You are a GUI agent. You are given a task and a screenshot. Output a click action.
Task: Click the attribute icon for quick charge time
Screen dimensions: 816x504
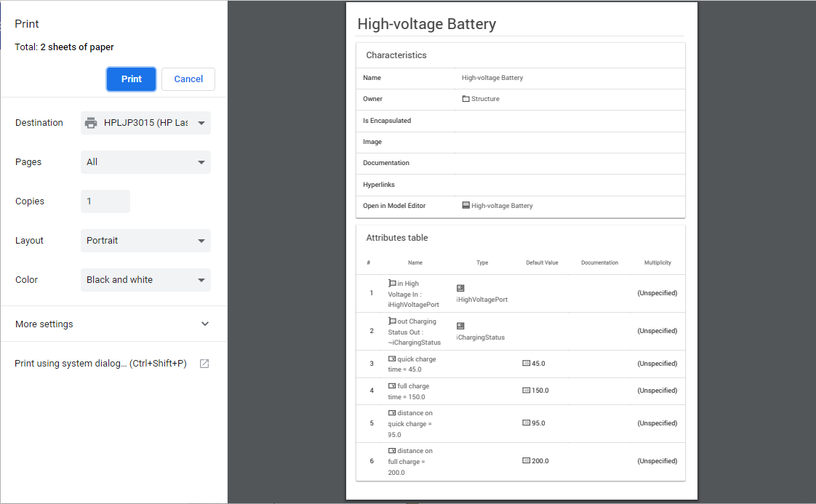pos(392,359)
